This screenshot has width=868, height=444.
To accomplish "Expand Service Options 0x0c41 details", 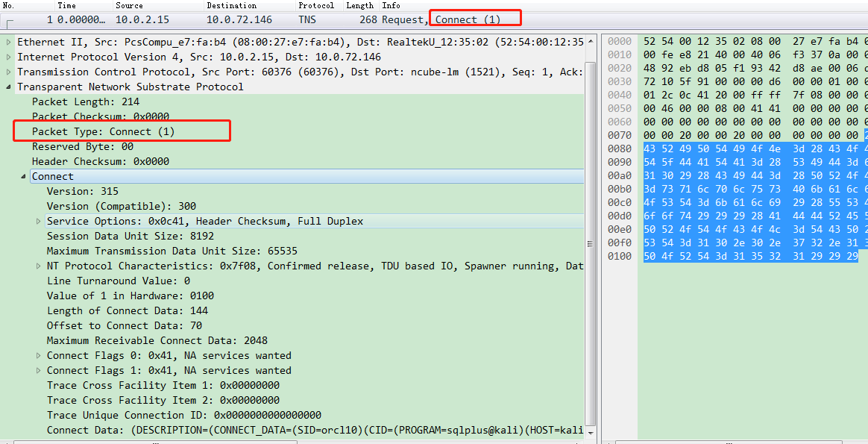I will [x=39, y=221].
